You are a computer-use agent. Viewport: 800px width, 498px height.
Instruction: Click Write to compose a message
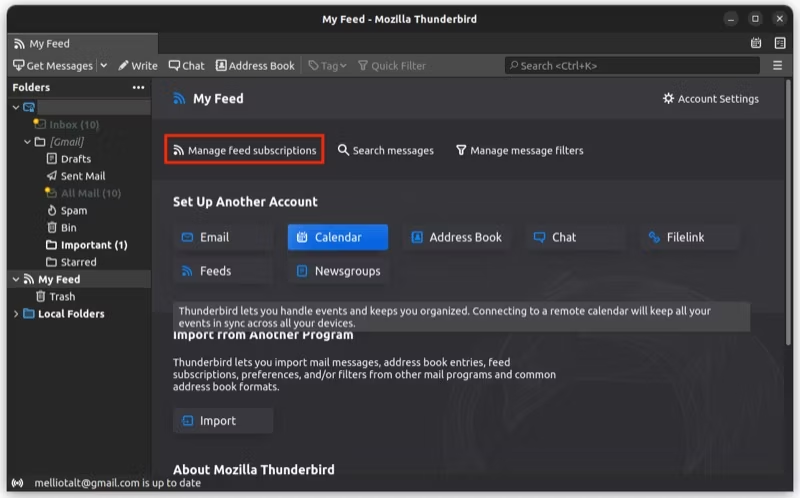pyautogui.click(x=138, y=65)
